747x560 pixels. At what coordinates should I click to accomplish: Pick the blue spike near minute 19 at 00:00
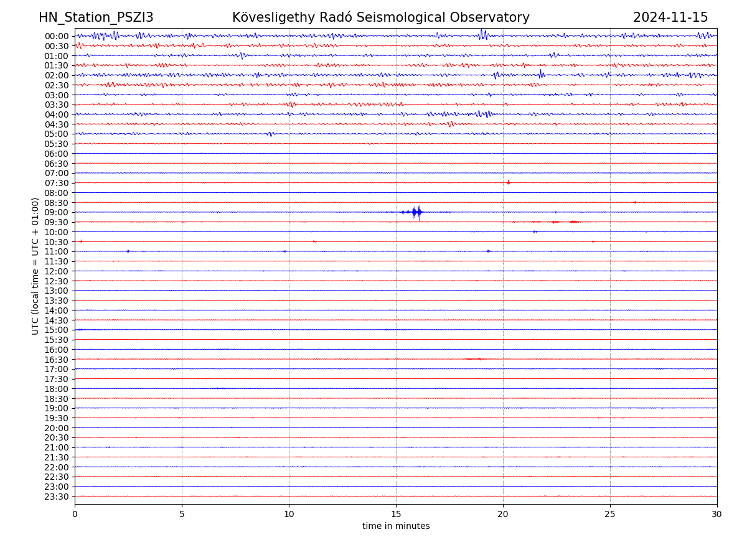click(x=483, y=35)
